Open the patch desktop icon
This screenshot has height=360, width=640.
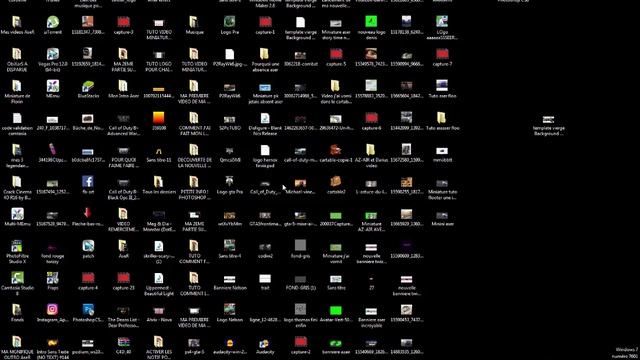(88, 246)
